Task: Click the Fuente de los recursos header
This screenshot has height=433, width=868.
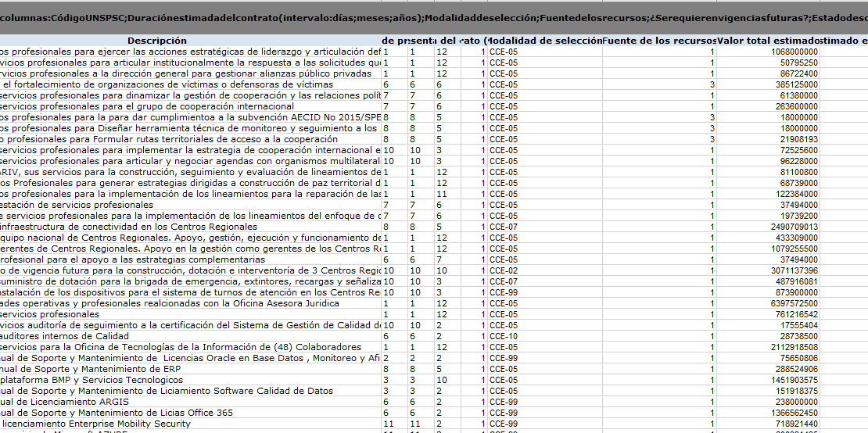Action: pos(659,41)
